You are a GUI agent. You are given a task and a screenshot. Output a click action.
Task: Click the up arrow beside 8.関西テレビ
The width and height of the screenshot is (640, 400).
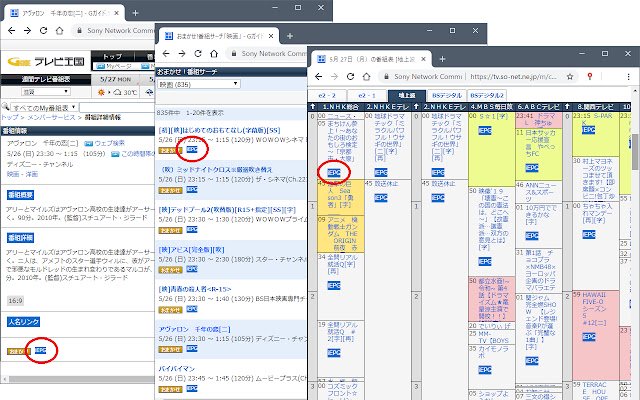pyautogui.click(x=567, y=107)
